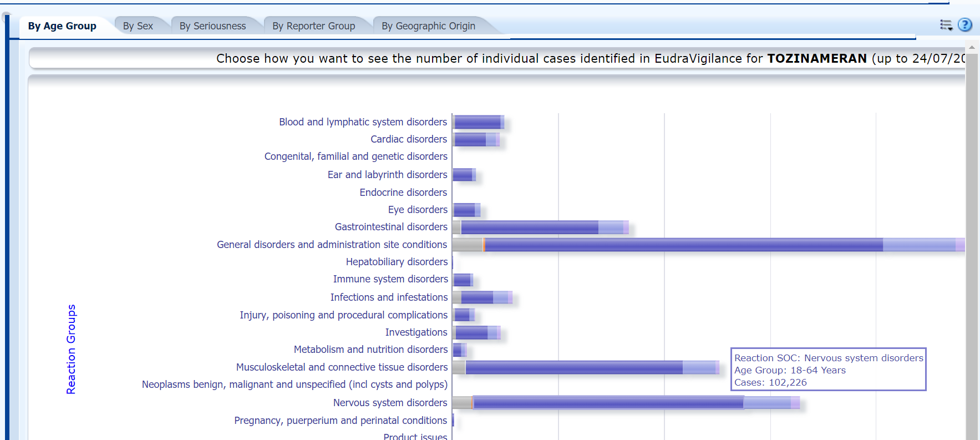
Task: Select the Gastrointestinal disorders label
Action: [390, 227]
